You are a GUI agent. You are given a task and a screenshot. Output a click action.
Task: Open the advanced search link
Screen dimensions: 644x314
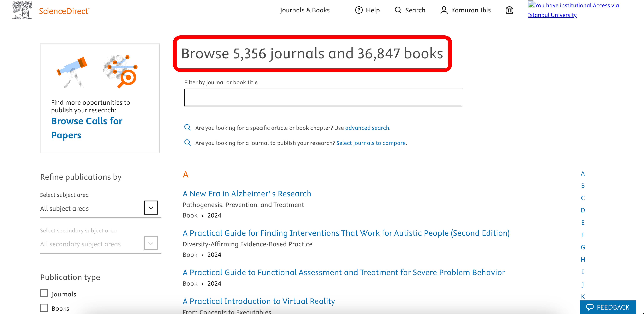[367, 128]
